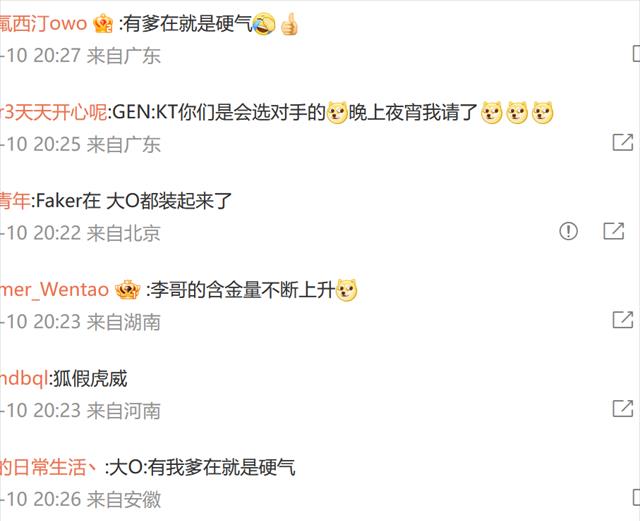The height and width of the screenshot is (521, 640).
Task: Click doge emoji after 李哥的含金量不断上升
Action: [346, 290]
